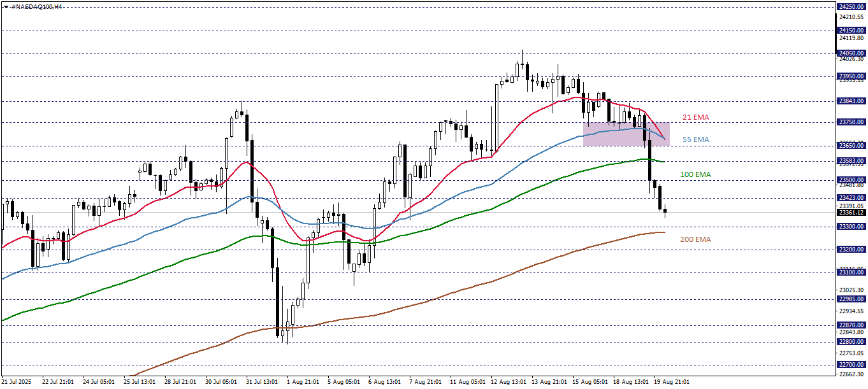Click the 22753.05 axis price value
Image resolution: width=868 pixels, height=389 pixels.
852,353
